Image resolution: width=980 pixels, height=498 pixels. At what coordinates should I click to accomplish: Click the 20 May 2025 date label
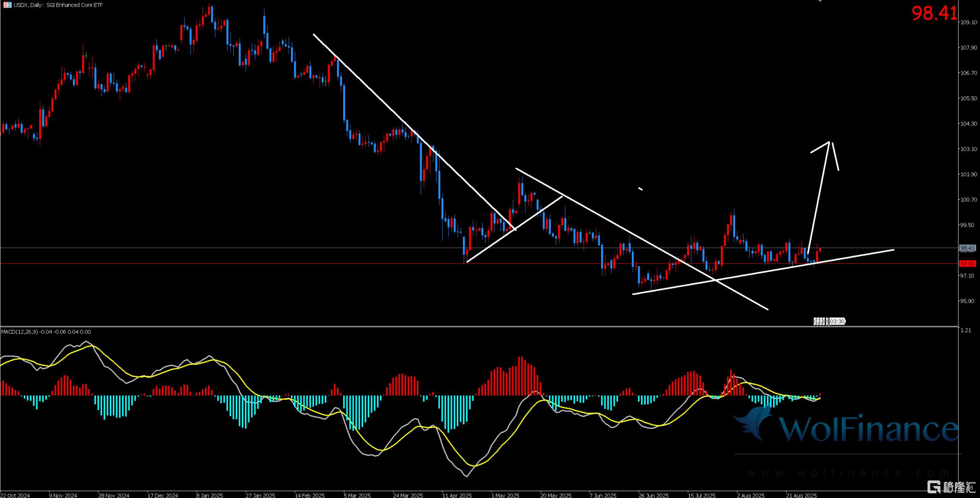pos(556,495)
